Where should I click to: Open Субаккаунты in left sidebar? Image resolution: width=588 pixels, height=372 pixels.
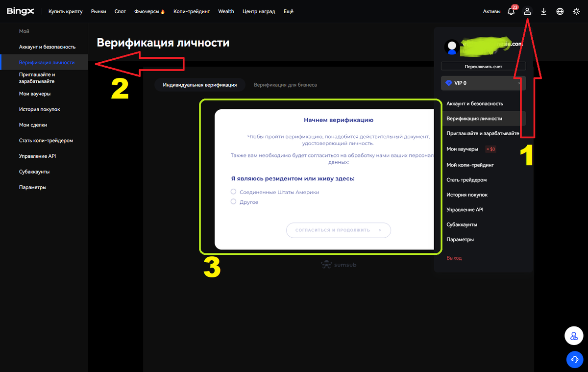point(34,172)
